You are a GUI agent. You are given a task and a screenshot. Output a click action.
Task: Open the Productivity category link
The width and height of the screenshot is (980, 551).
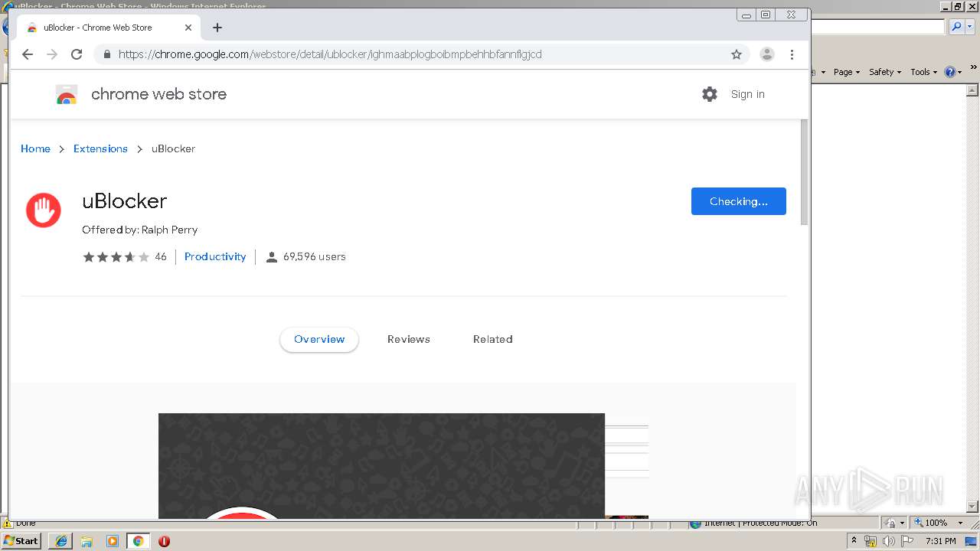click(215, 257)
